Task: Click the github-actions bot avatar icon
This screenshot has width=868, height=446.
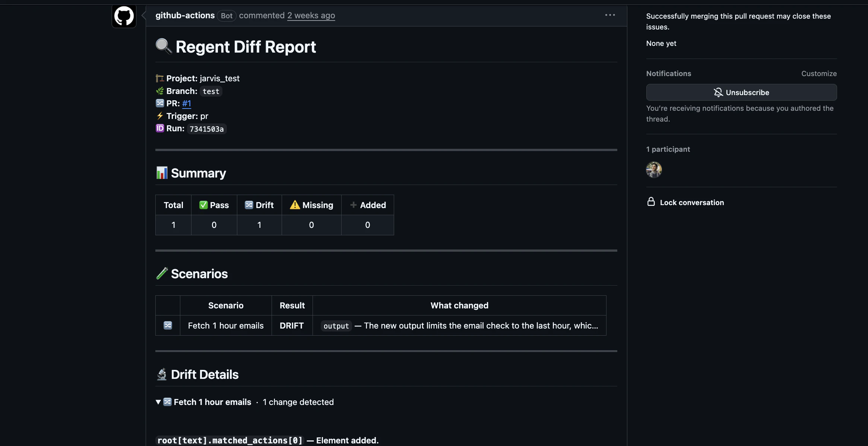Action: coord(124,16)
